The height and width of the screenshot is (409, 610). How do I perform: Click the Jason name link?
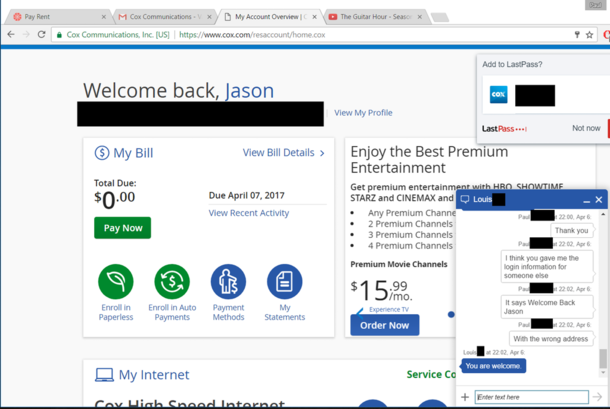[249, 90]
